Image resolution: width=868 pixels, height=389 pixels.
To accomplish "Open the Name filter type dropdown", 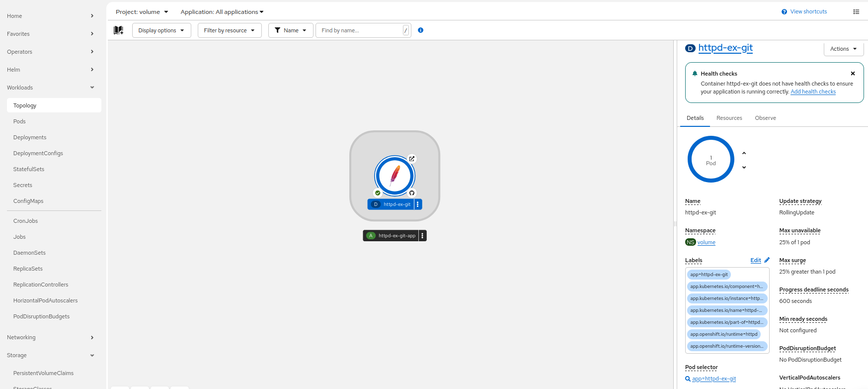I will point(291,30).
